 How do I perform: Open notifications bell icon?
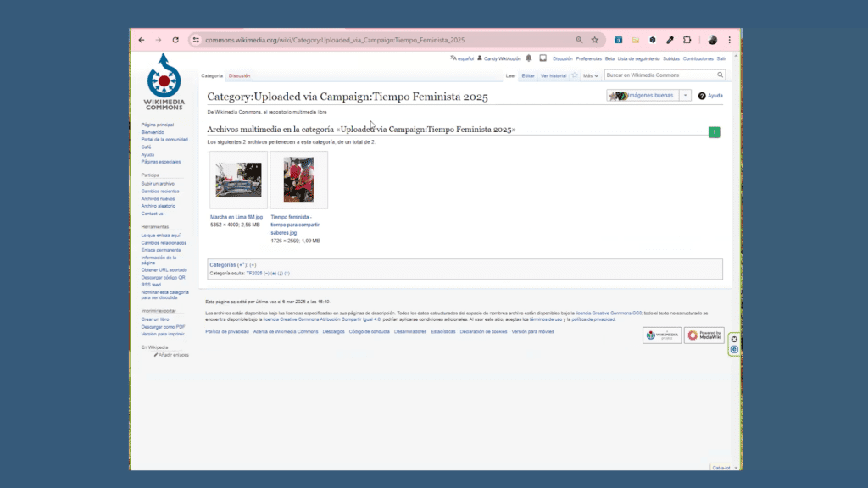click(x=529, y=58)
